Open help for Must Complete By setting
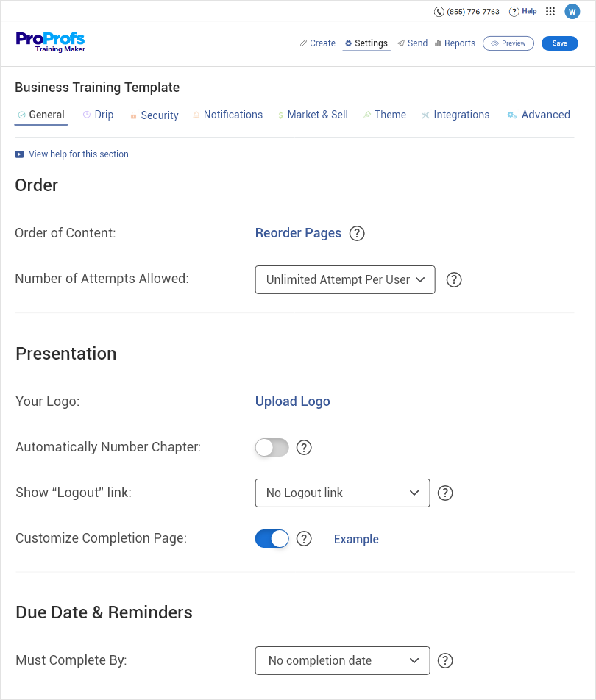596x700 pixels. tap(445, 660)
